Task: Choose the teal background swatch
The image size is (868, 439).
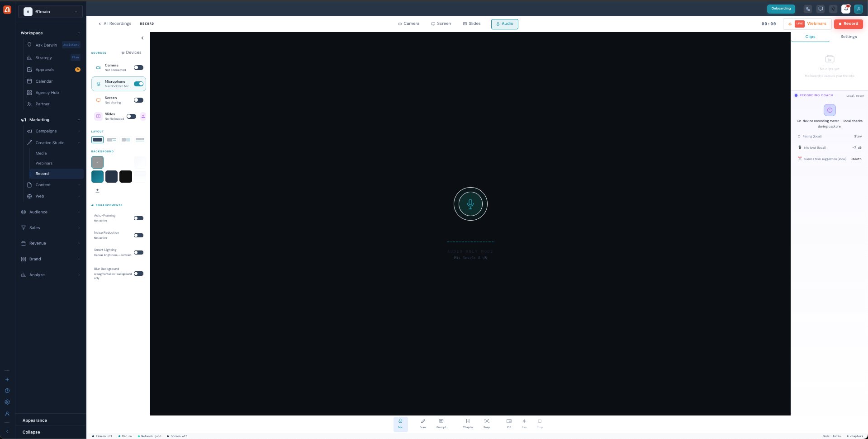Action: point(97,177)
